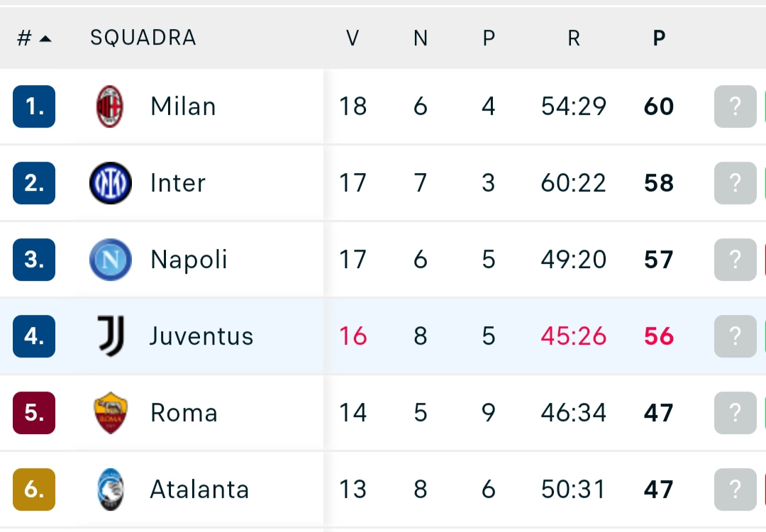Sort standings by the # rank arrow
The height and width of the screenshot is (532, 766).
point(34,38)
